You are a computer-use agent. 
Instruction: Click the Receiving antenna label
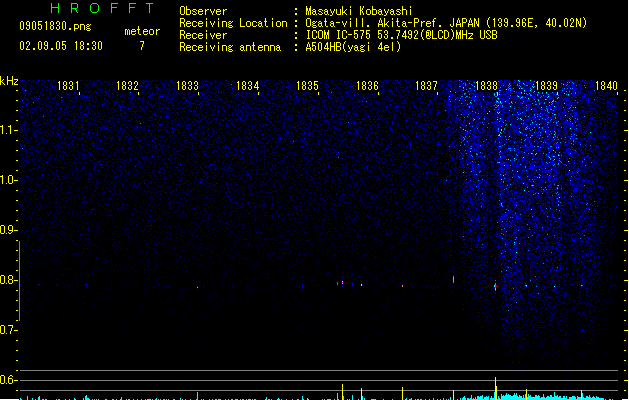coord(230,47)
